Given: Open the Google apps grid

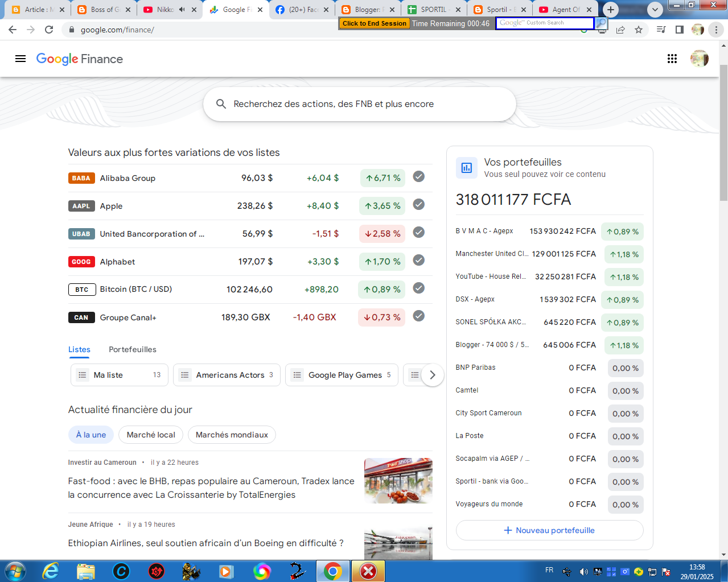Looking at the screenshot, I should point(672,59).
